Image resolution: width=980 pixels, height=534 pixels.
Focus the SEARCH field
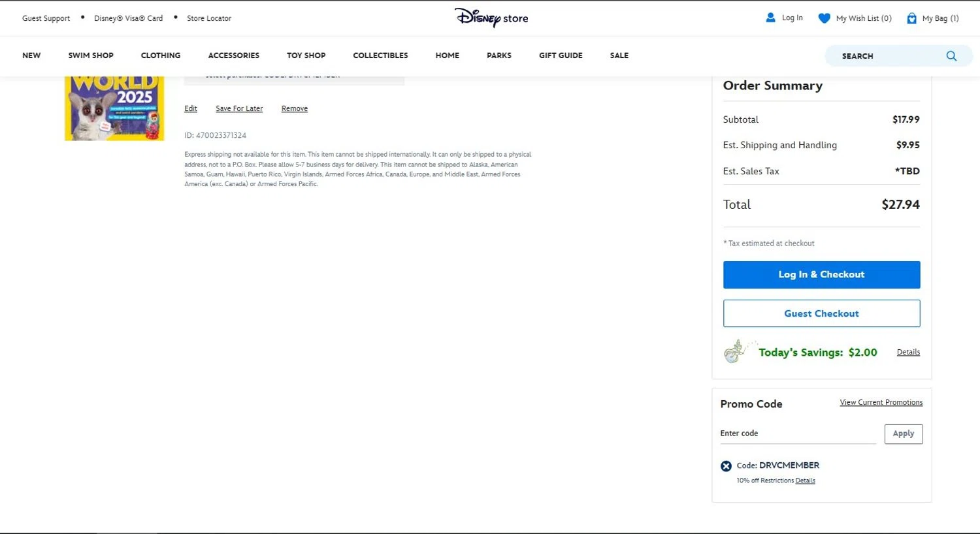pos(898,56)
